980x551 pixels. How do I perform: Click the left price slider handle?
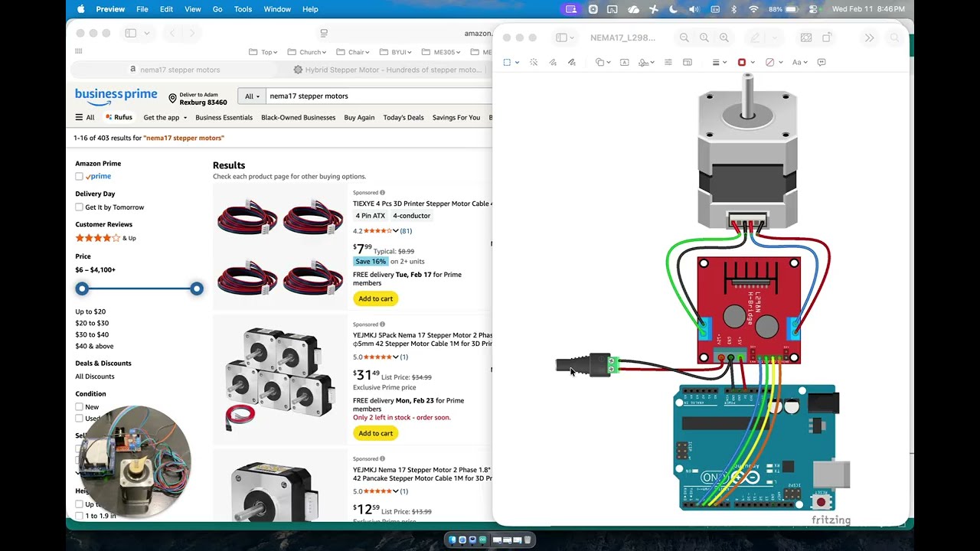(82, 289)
